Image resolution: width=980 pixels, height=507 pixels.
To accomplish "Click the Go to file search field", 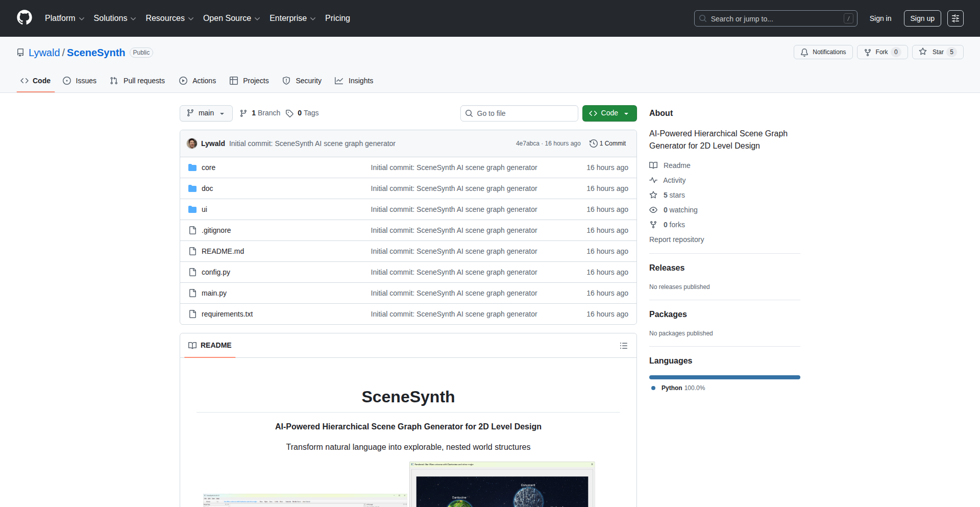I will [x=519, y=113].
